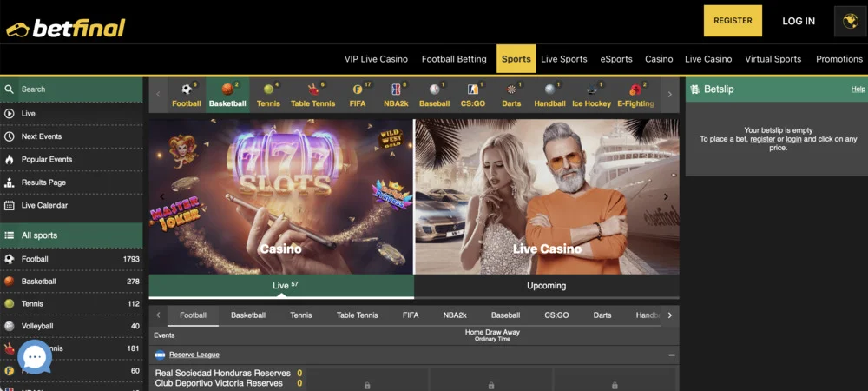Click the REGISTER button
Viewport: 868px width, 391px height.
(733, 21)
